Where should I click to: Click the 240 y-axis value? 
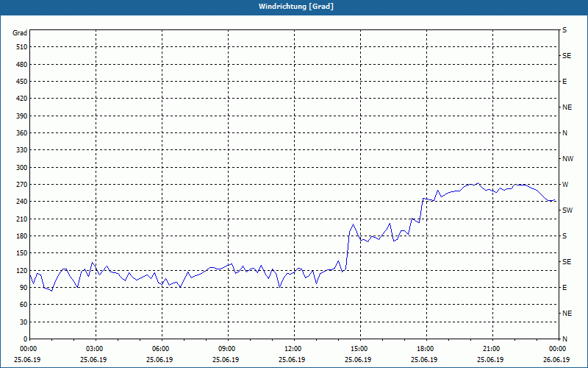(22, 202)
